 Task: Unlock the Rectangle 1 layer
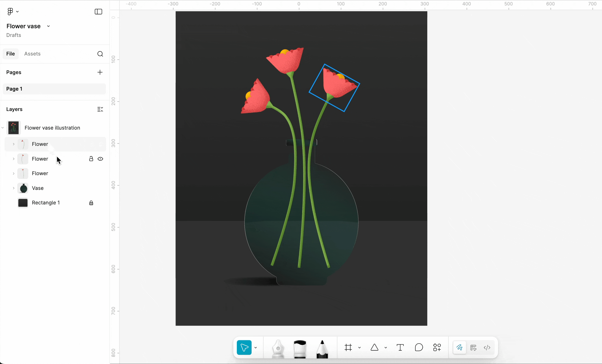coord(91,203)
